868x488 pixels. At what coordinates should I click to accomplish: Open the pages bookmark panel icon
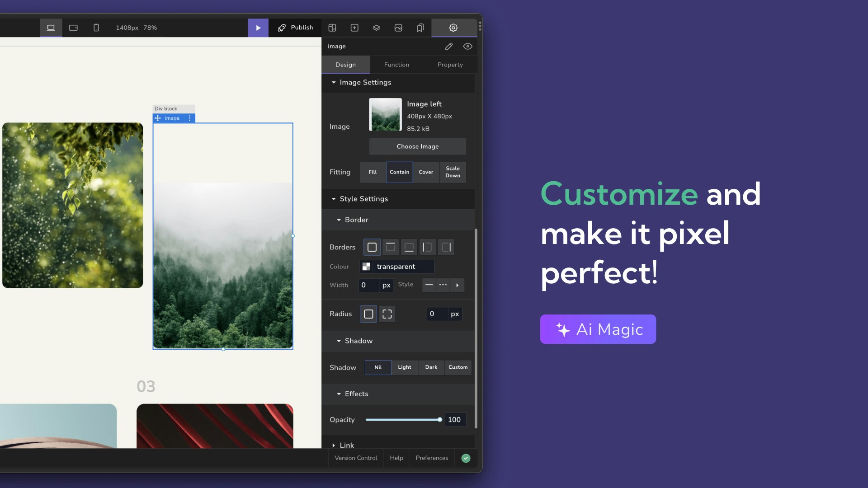click(x=420, y=28)
